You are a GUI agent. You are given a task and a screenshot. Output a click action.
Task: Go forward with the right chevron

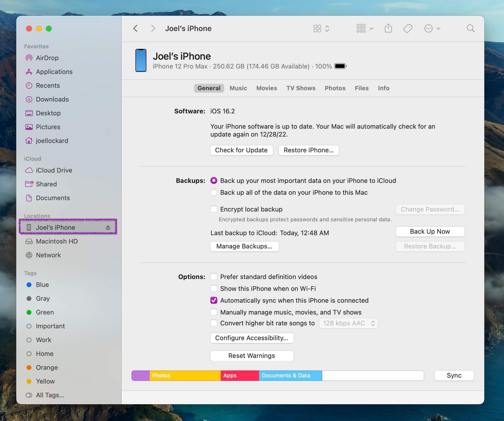coord(153,28)
